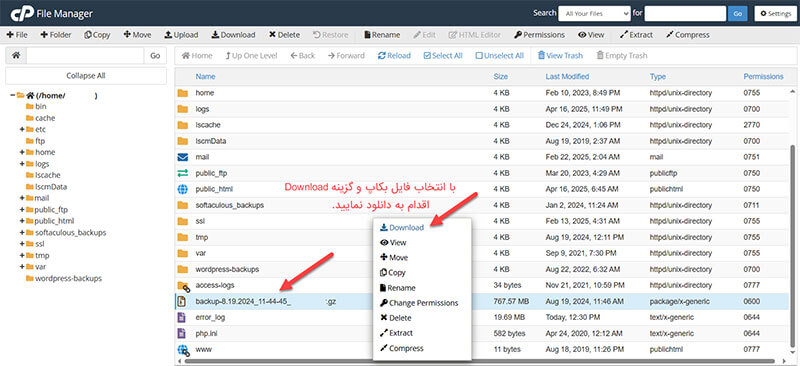Choose Delete from the context menu
800x366 pixels.
pyautogui.click(x=395, y=318)
